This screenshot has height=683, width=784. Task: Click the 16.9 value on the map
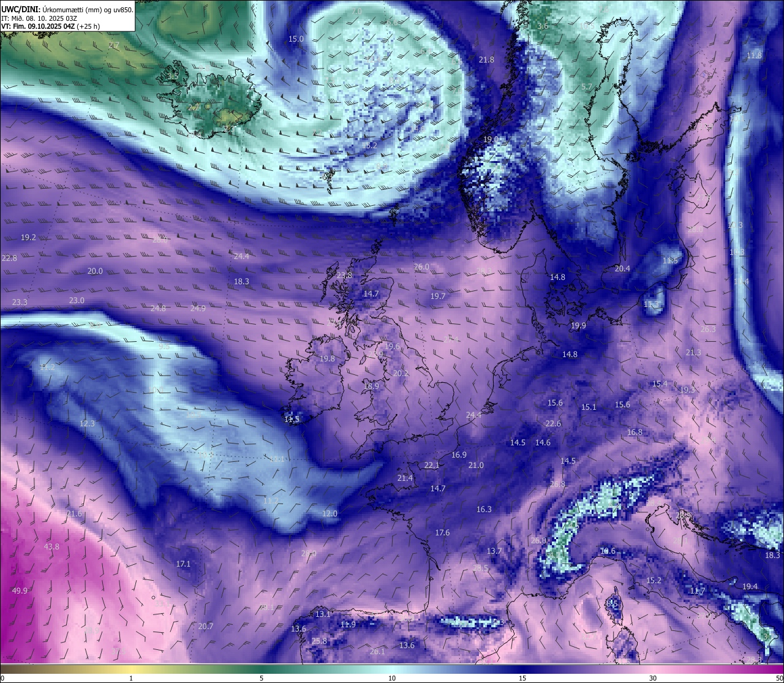(459, 455)
